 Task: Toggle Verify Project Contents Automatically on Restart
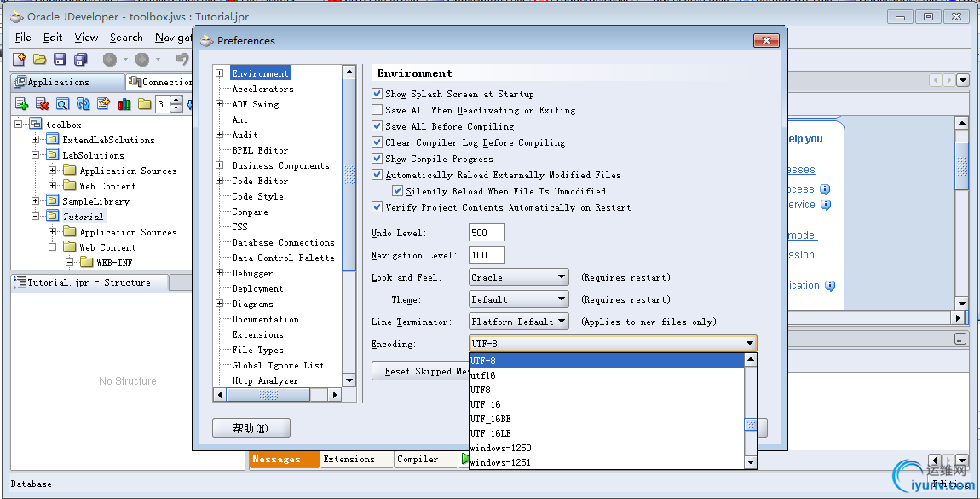pos(377,207)
